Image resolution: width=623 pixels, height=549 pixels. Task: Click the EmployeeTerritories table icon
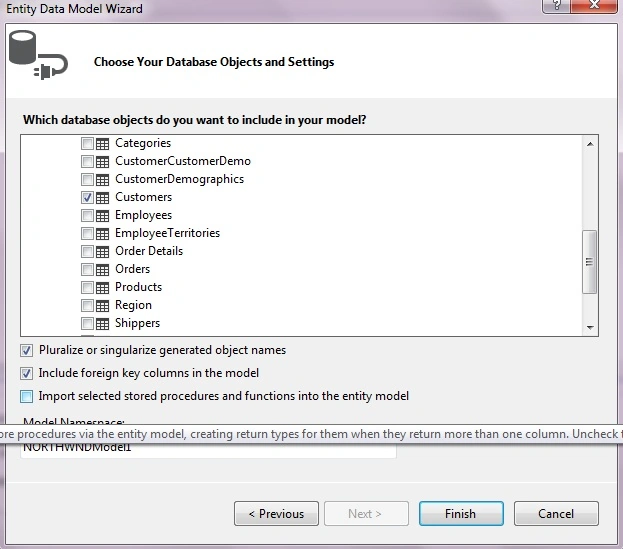pyautogui.click(x=103, y=234)
